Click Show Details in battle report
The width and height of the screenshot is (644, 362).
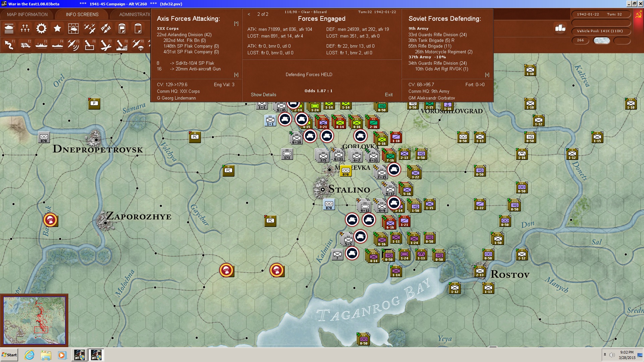pos(264,95)
